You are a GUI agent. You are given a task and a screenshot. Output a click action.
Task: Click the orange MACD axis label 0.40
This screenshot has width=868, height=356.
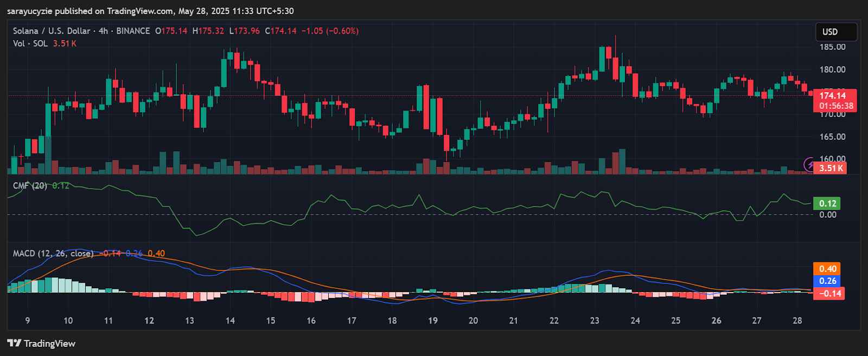click(827, 269)
